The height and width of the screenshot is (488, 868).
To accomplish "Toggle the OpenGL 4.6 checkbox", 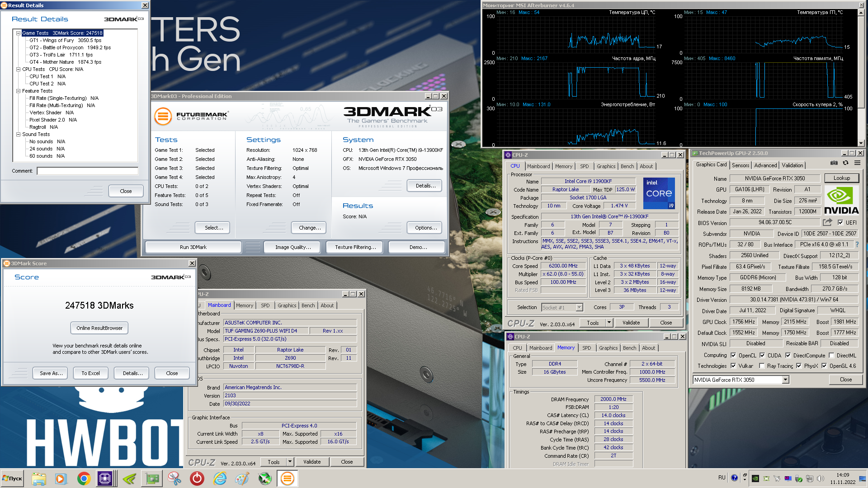I will click(824, 366).
